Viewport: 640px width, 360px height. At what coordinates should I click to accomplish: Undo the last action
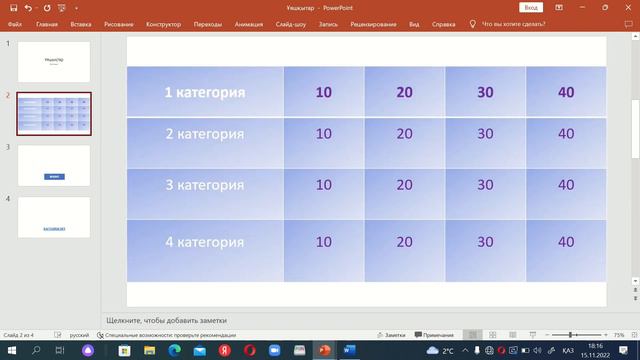point(28,8)
